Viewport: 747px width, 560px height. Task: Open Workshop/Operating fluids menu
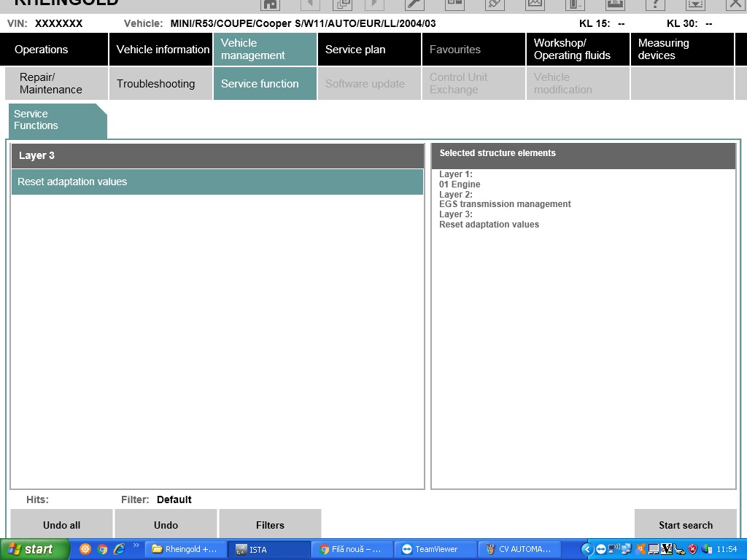(x=577, y=50)
